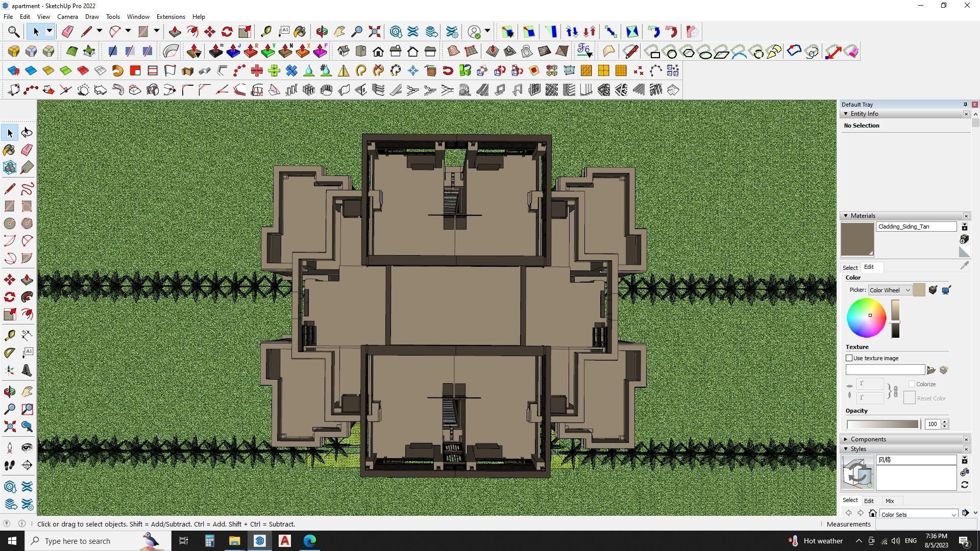Enable Use texture image checkbox
Screen dimensions: 980x551
[849, 358]
